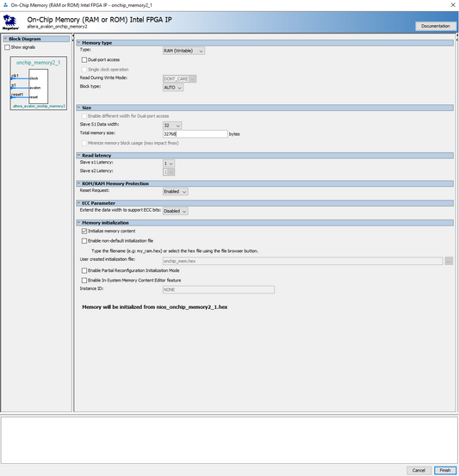Screen dimensions: 459x476
Task: Close the On-Chip Memory dialog window
Action: (x=453, y=5)
